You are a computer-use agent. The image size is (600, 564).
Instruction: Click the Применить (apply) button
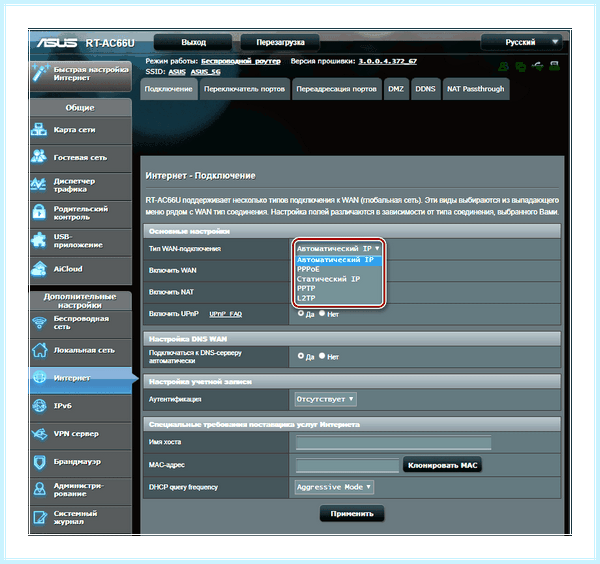click(352, 513)
